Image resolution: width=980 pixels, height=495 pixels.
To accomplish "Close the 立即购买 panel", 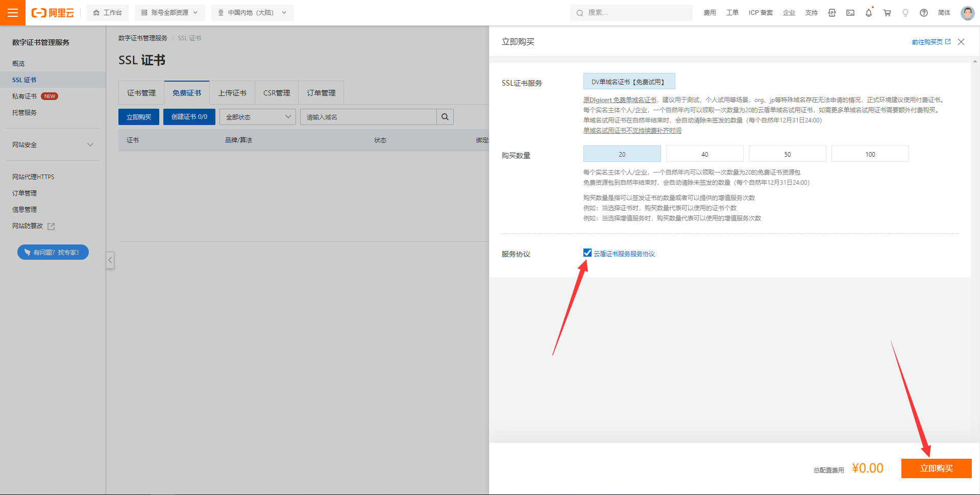I will [x=961, y=42].
